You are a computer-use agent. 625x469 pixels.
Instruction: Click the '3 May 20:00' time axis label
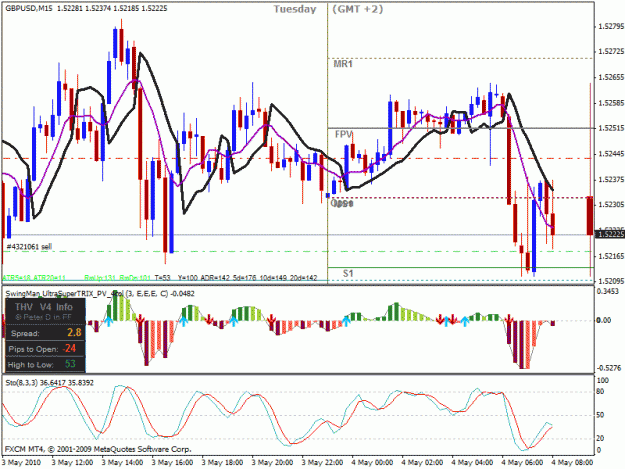[273, 463]
